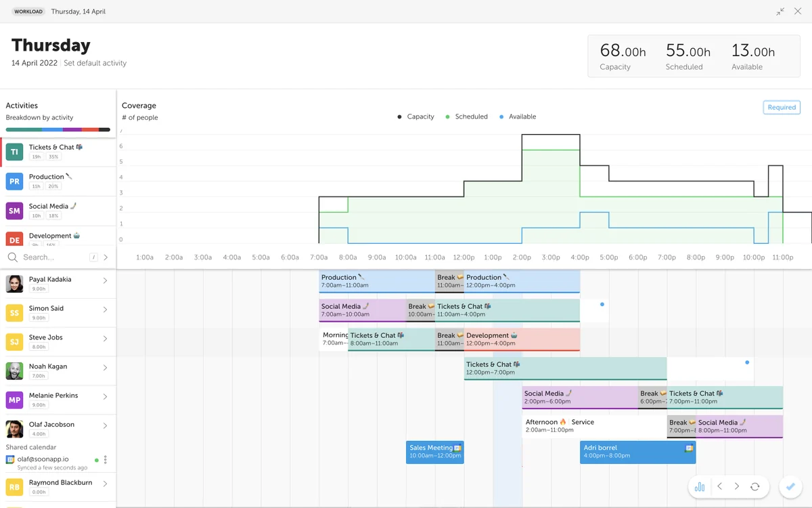Image resolution: width=812 pixels, height=508 pixels.
Task: Open the Sales Meeting calendar event
Action: pyautogui.click(x=434, y=452)
